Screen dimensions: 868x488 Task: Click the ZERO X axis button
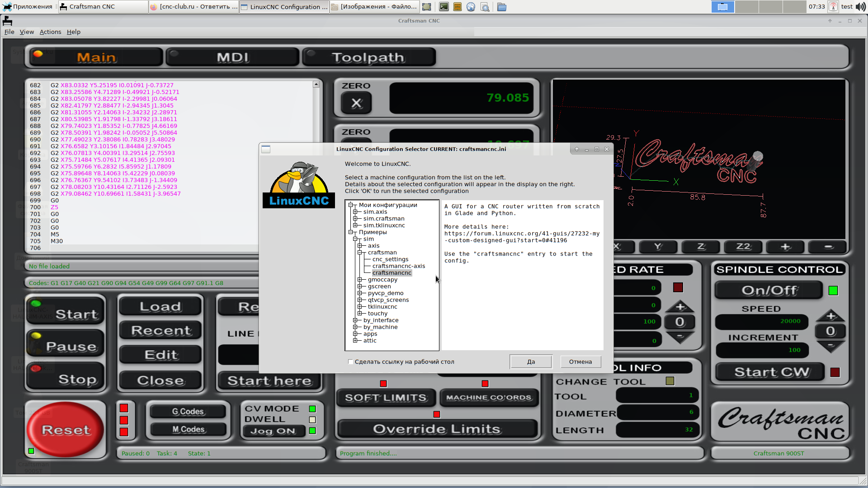point(356,103)
